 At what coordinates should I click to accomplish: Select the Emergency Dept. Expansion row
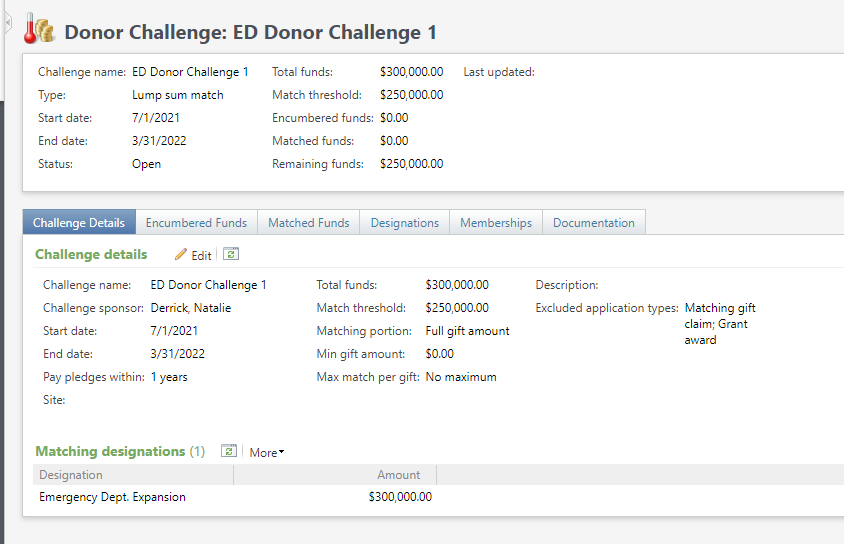coord(112,497)
